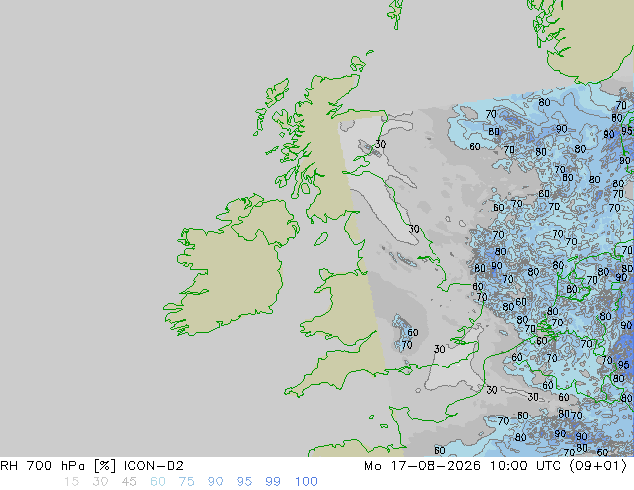The height and width of the screenshot is (490, 634).
Task: Click '70' label on blue patch over southeast England
Action: pos(407,345)
